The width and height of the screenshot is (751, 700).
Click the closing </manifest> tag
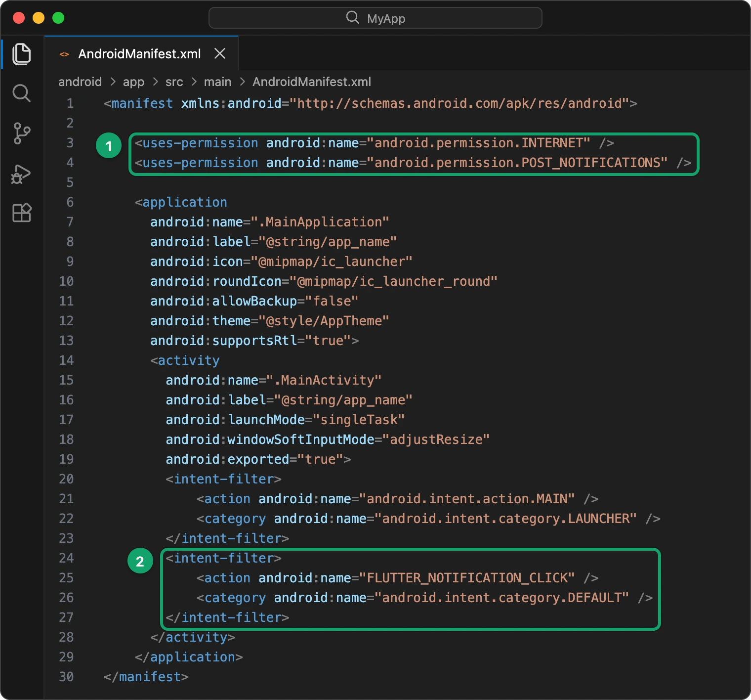point(146,677)
